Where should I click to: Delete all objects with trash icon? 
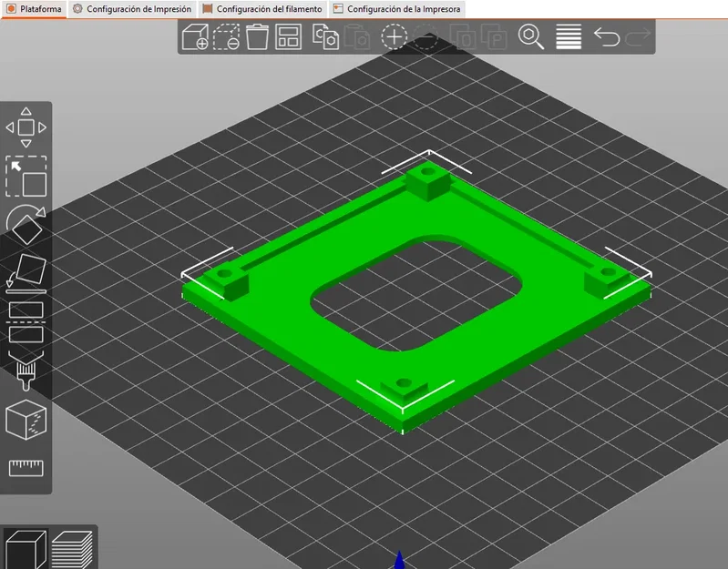[257, 36]
